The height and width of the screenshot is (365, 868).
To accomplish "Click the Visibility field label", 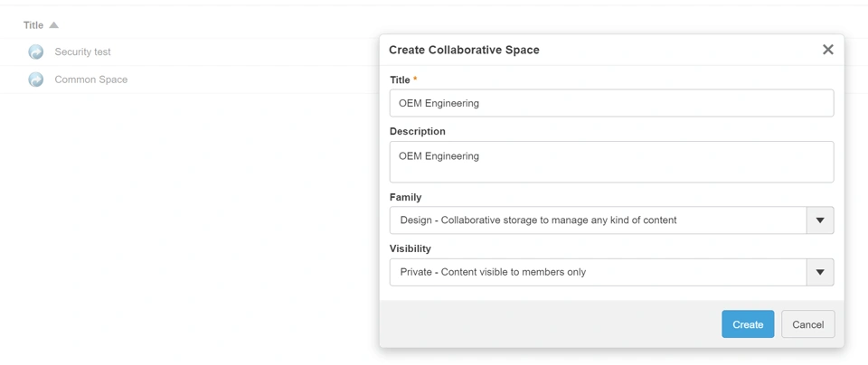I will click(410, 248).
